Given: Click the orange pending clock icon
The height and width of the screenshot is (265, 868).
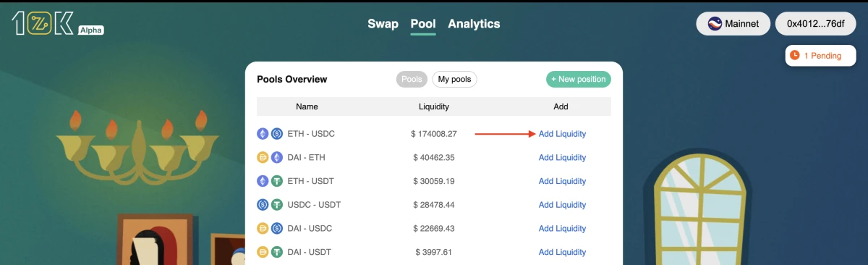Looking at the screenshot, I should [794, 56].
